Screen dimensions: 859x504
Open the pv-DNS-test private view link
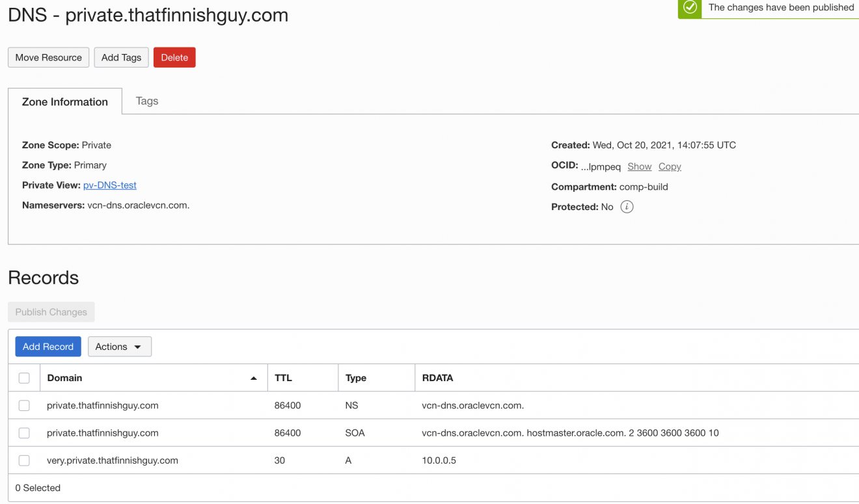click(x=109, y=185)
